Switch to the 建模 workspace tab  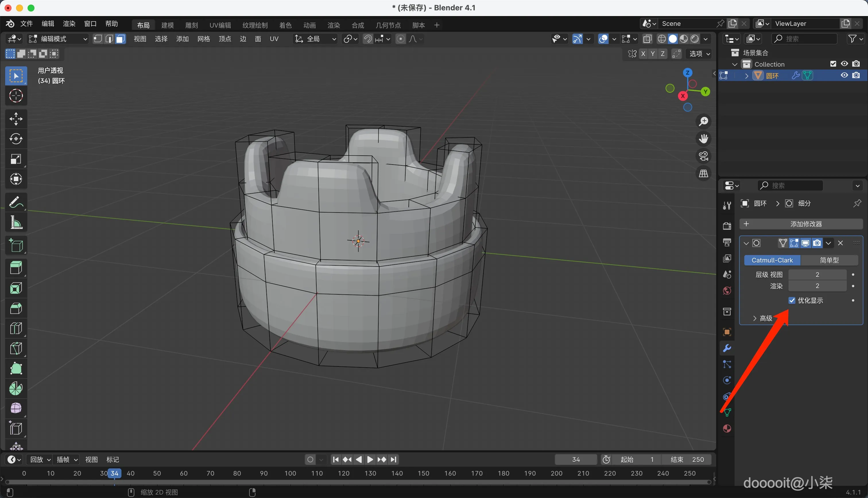click(x=167, y=25)
